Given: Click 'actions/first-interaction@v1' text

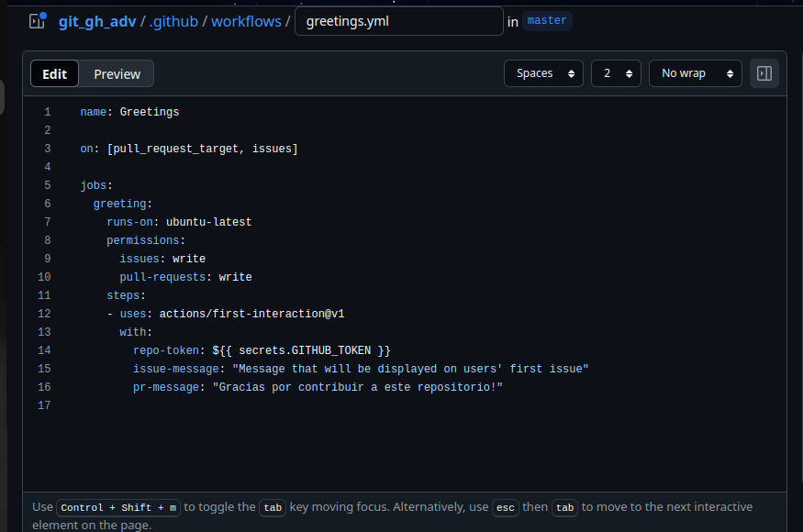Looking at the screenshot, I should click(x=251, y=314).
